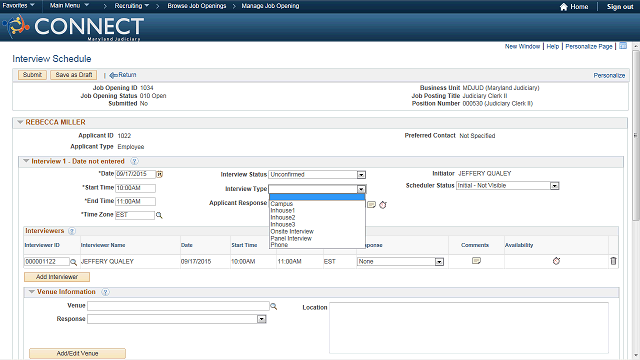
Task: Open the venue Response dropdown
Action: (x=262, y=319)
